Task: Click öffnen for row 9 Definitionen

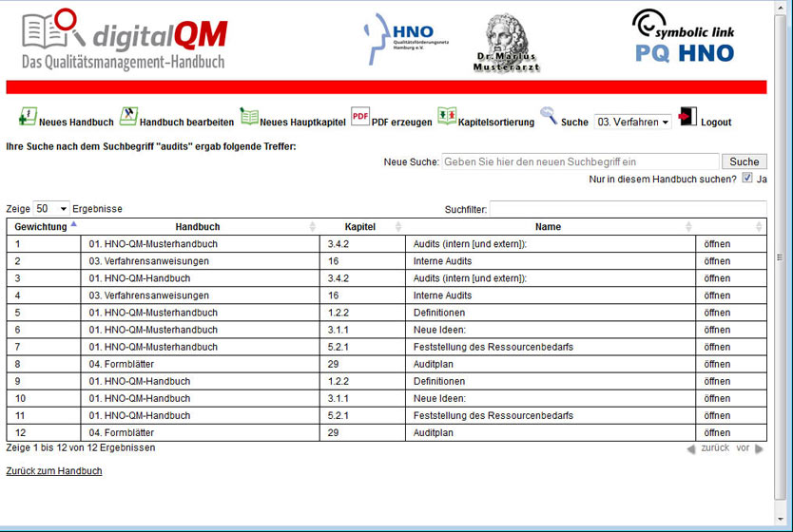Action: click(717, 382)
